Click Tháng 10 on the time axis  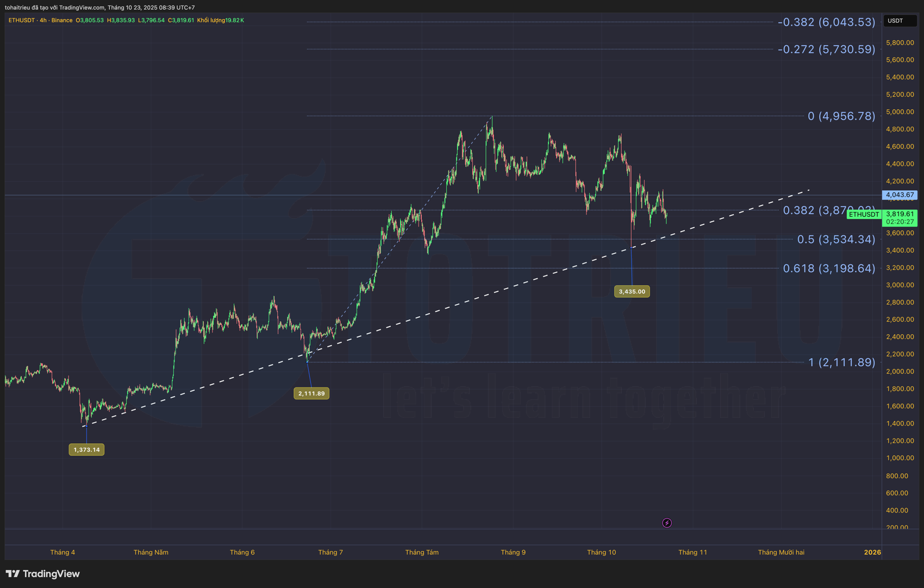click(x=601, y=552)
